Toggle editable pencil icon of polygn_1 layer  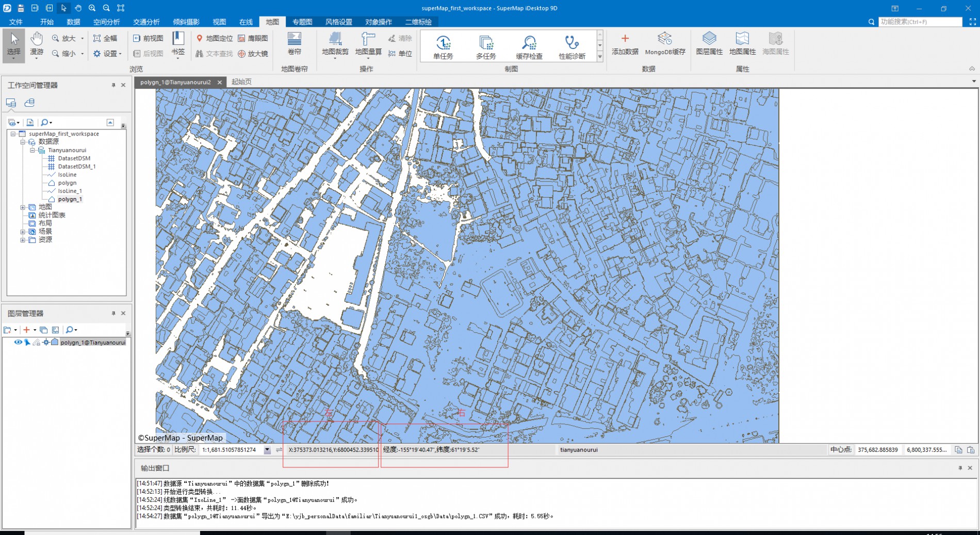[36, 342]
